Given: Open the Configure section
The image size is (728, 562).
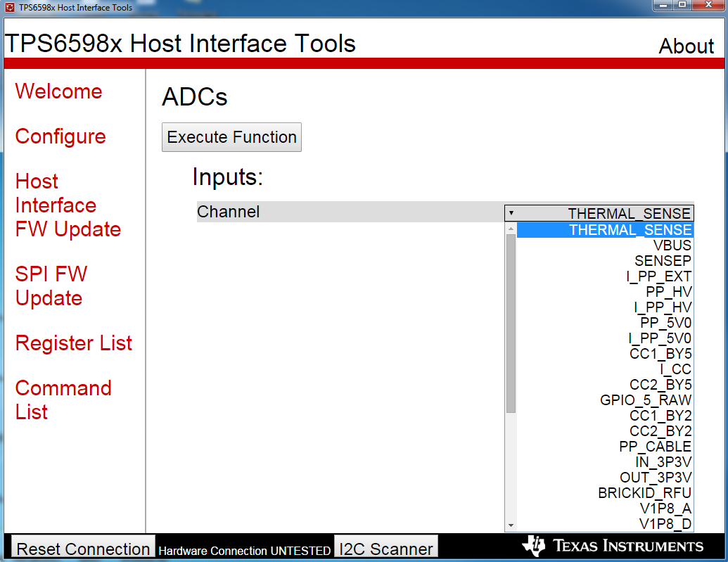Looking at the screenshot, I should [x=60, y=136].
